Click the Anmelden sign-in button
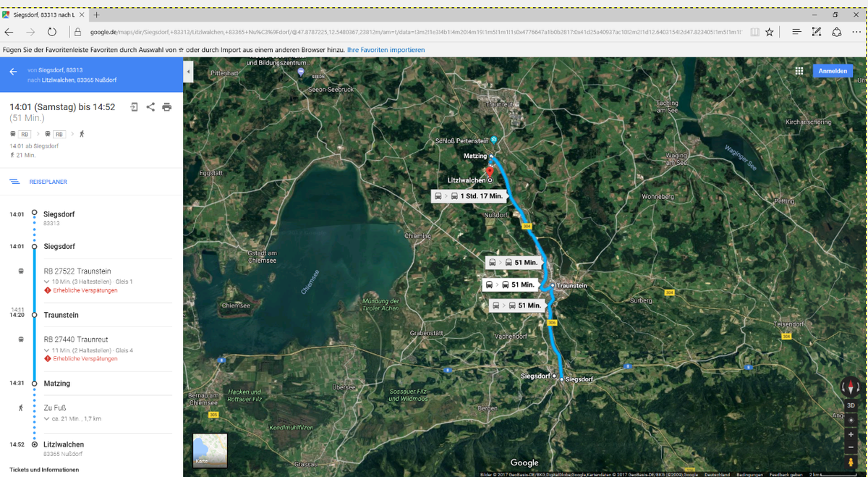This screenshot has width=868, height=477. [833, 71]
